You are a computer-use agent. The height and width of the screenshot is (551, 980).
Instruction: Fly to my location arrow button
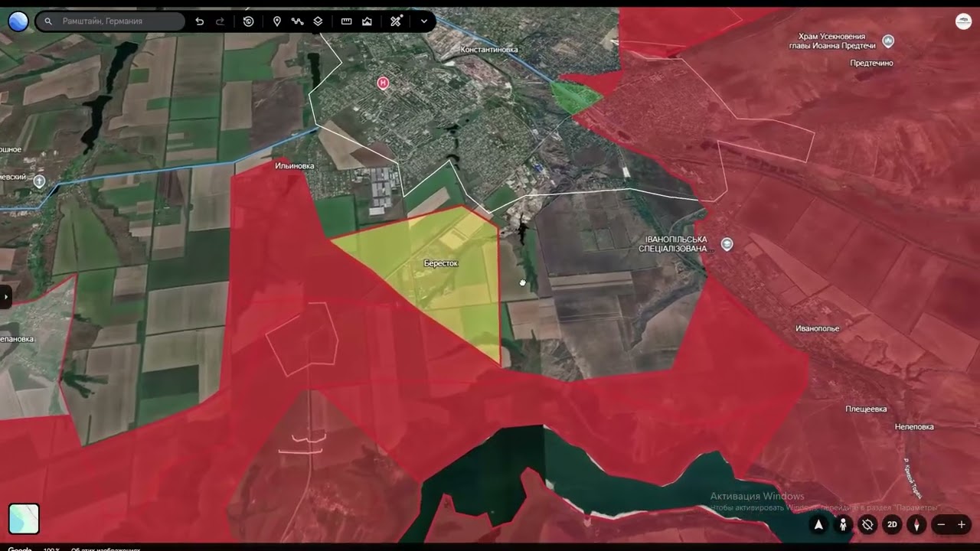click(818, 525)
